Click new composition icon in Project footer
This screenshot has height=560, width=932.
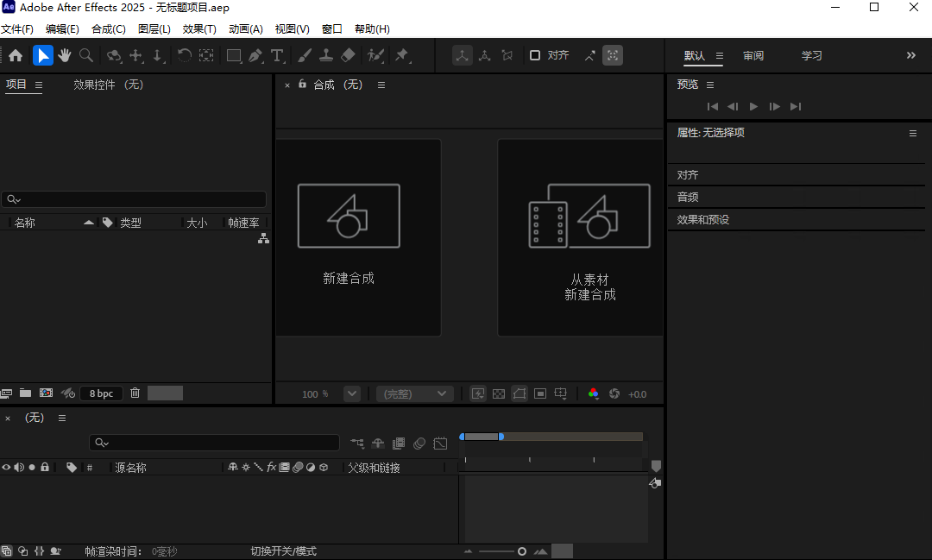coord(46,393)
